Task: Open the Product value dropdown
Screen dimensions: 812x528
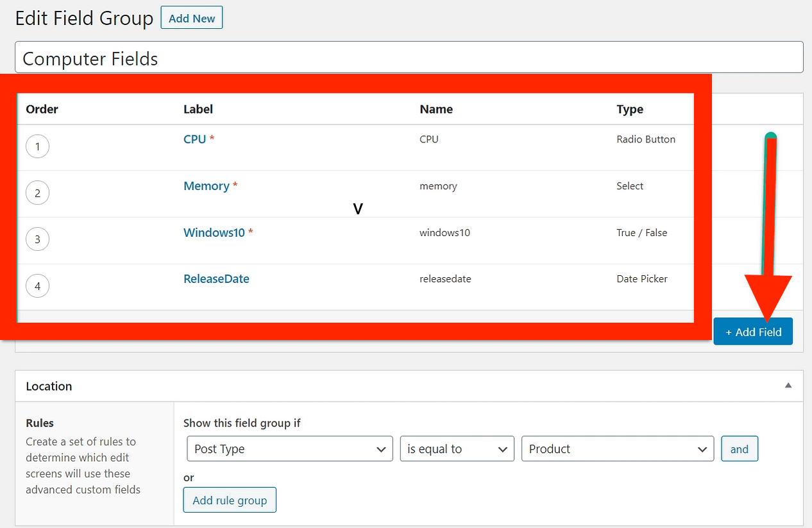Action: [617, 449]
